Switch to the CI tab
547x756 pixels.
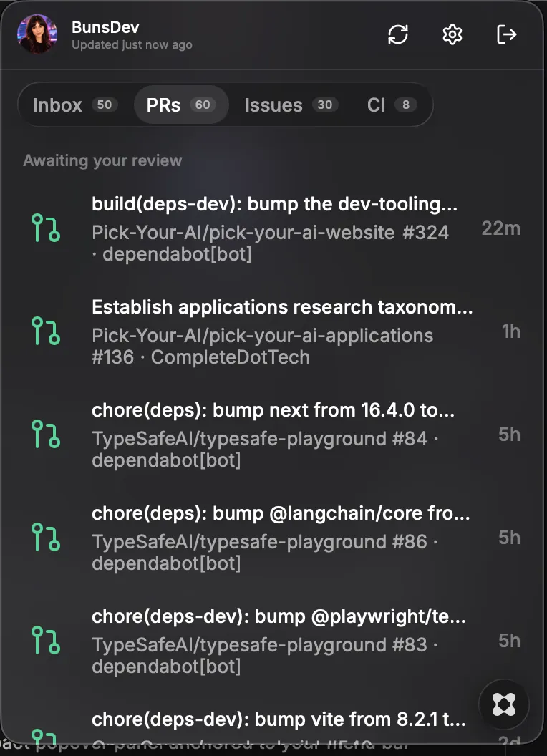(x=392, y=105)
